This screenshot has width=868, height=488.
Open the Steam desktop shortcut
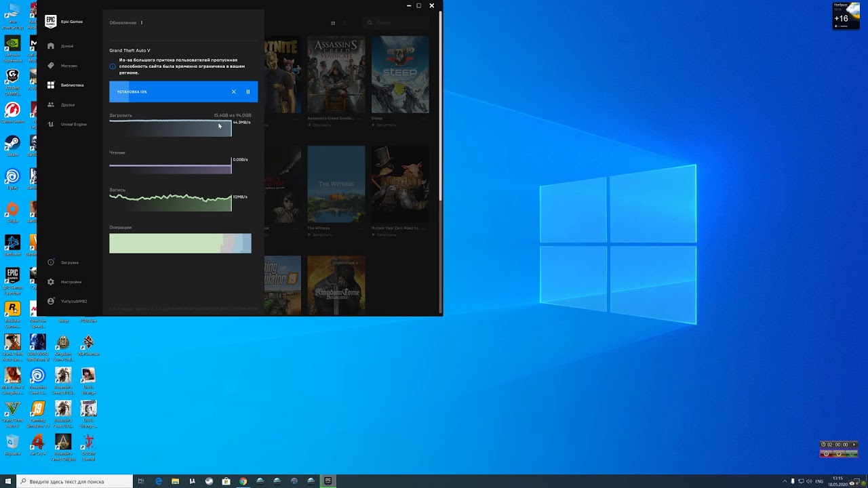pos(12,146)
